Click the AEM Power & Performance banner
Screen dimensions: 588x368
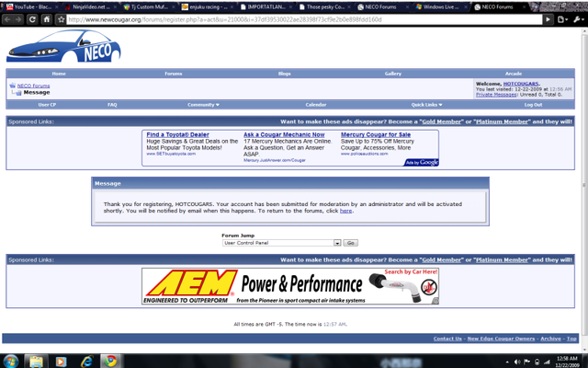(x=290, y=286)
